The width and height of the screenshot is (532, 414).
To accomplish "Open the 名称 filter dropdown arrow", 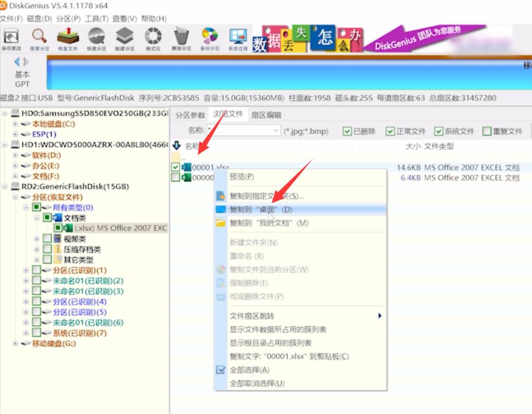I will [276, 130].
